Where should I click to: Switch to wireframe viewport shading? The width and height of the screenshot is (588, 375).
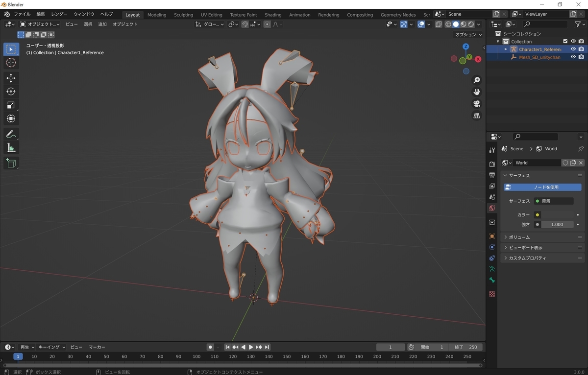pos(448,24)
